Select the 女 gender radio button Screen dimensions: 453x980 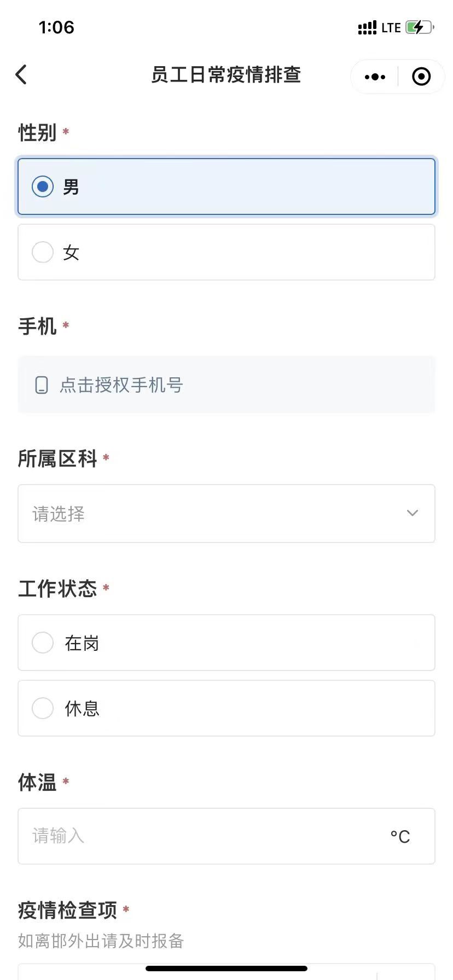click(43, 252)
